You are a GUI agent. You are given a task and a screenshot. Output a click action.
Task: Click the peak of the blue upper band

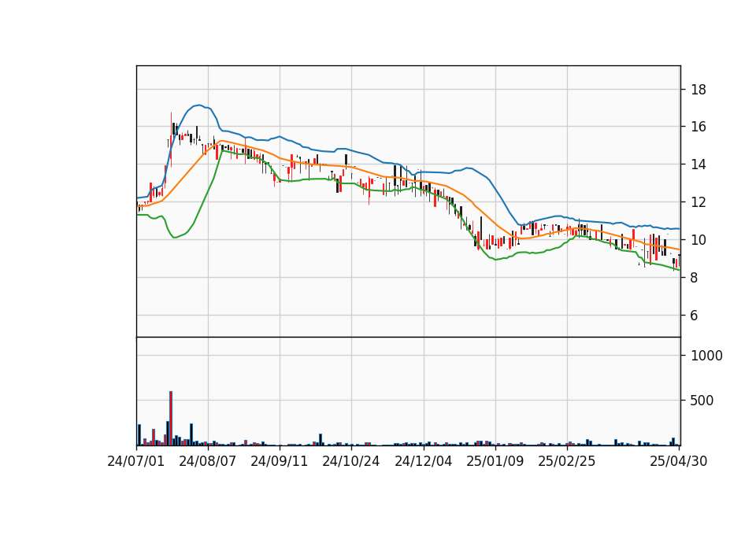(198, 105)
